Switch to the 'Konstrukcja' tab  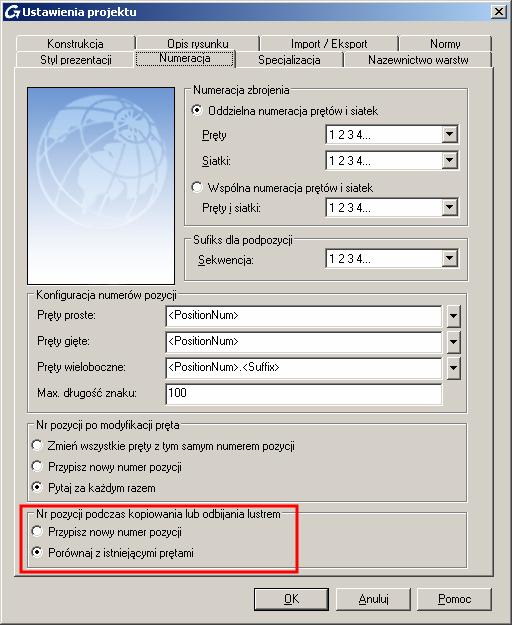coord(75,43)
